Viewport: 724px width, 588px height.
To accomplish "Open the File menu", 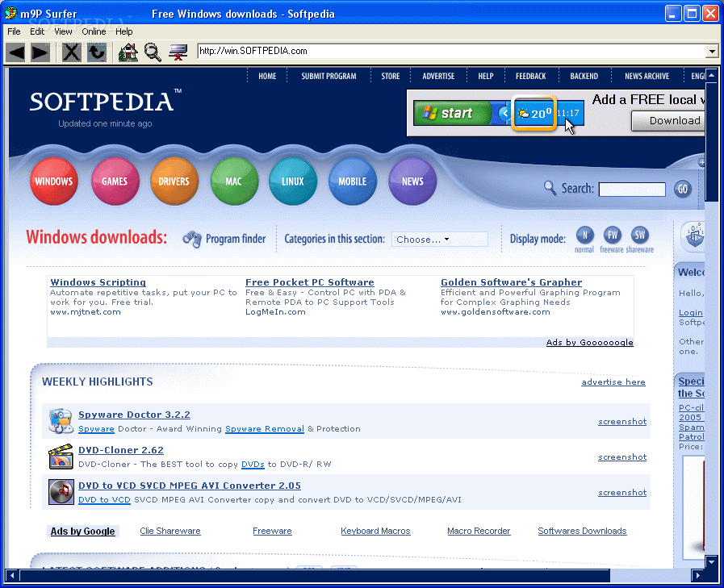I will pyautogui.click(x=14, y=31).
